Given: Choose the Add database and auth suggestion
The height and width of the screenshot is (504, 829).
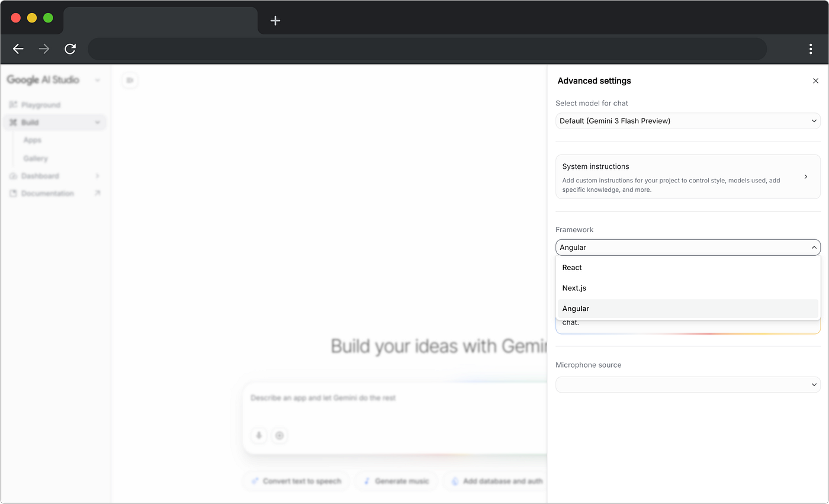Looking at the screenshot, I should point(495,481).
